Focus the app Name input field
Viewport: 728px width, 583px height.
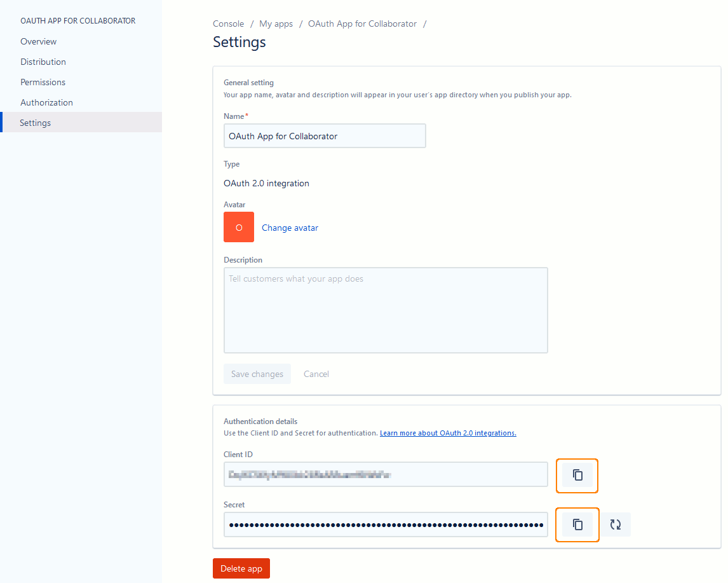click(324, 135)
